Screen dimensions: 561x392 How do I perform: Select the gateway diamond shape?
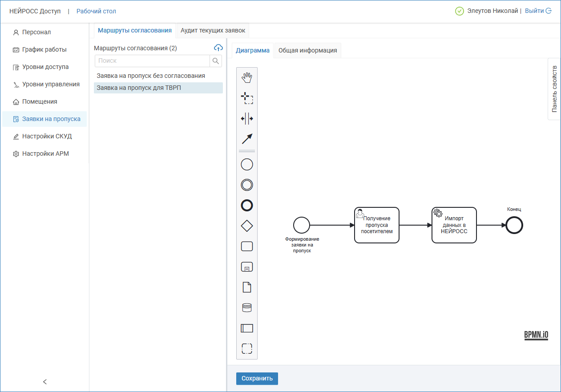[247, 226]
